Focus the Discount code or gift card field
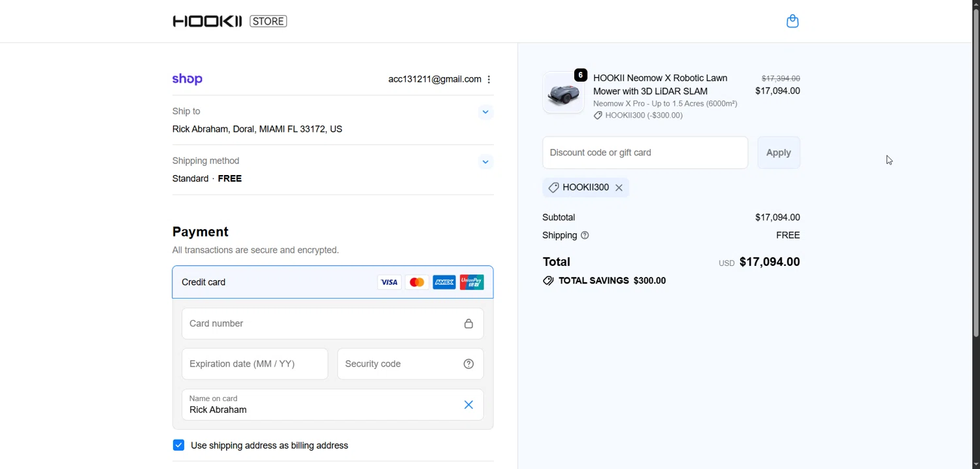The width and height of the screenshot is (980, 469). click(x=645, y=153)
